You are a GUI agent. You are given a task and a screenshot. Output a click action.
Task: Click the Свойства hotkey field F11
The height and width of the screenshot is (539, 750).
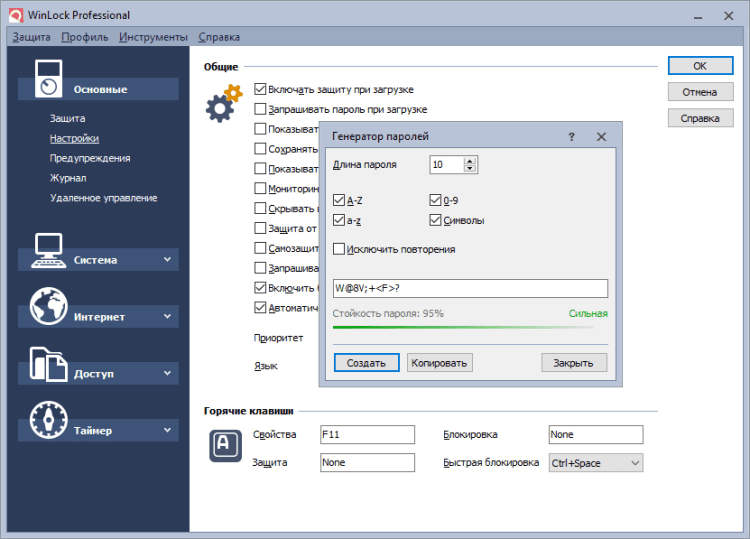click(367, 434)
